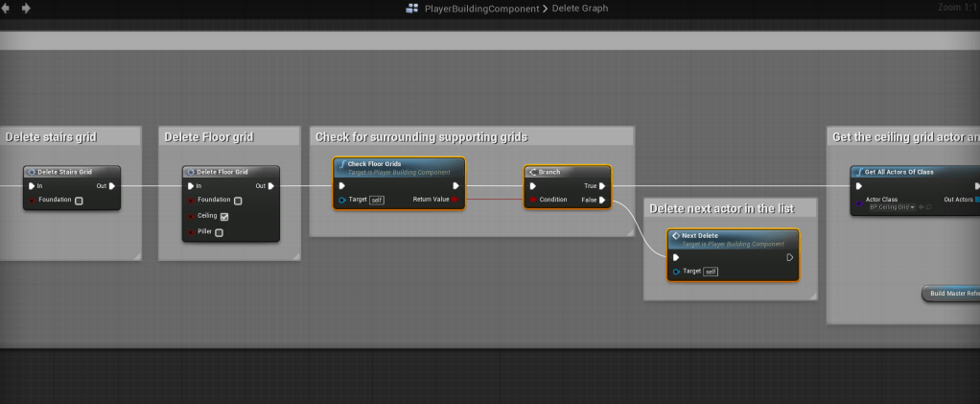Click the Check Floor Grids Return Value pin

coord(455,201)
